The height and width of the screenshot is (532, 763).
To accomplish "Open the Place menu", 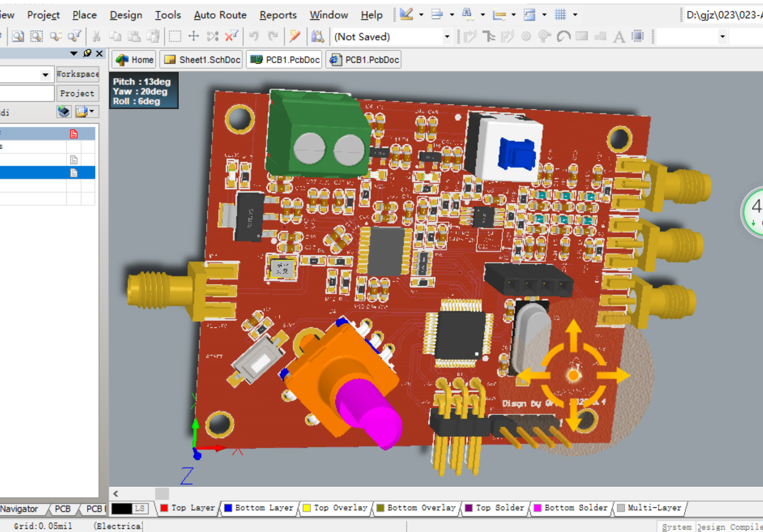I will click(85, 15).
